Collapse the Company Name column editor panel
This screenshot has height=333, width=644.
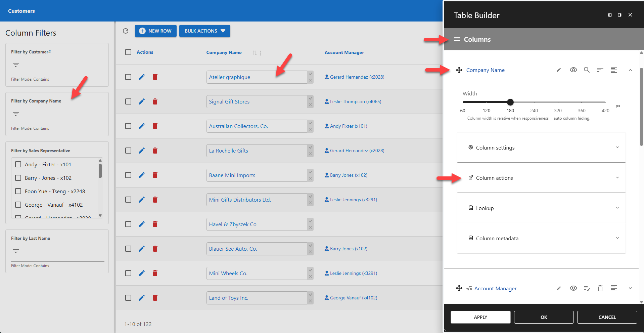point(630,70)
